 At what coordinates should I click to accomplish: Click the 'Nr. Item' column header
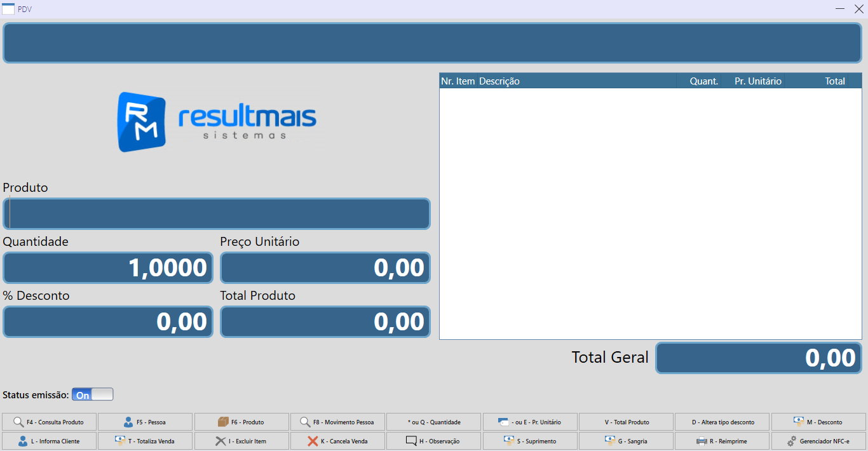(x=458, y=81)
